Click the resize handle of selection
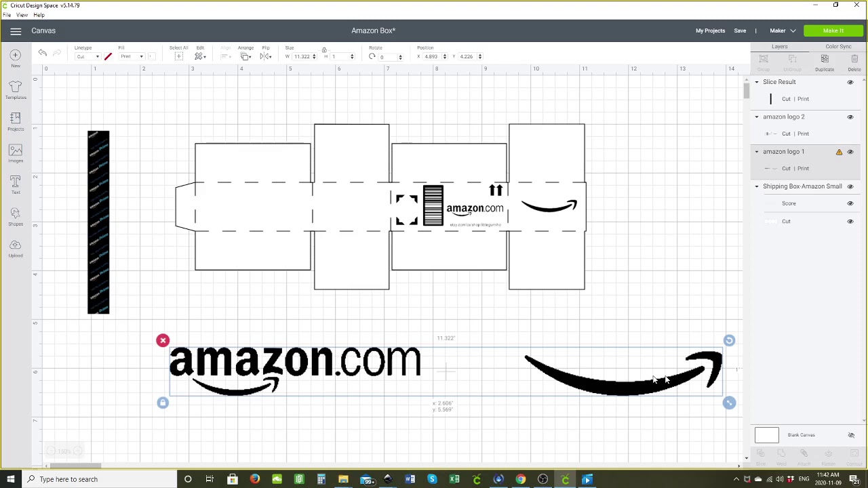The width and height of the screenshot is (868, 488). (x=729, y=403)
